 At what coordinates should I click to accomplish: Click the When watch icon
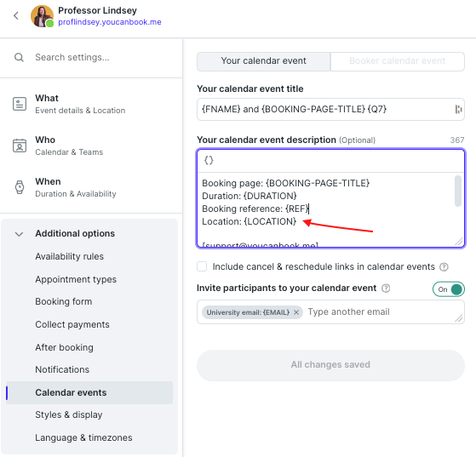coord(20,187)
